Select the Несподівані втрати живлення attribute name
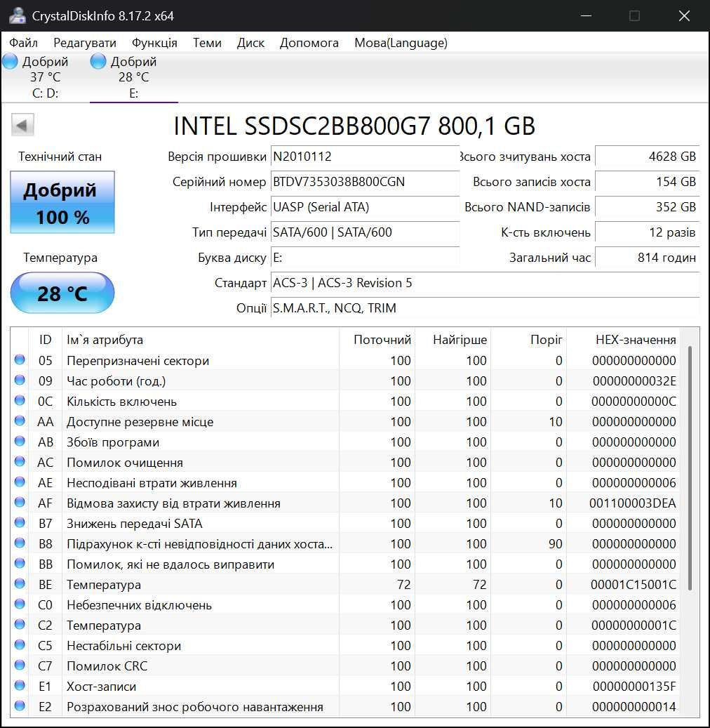Screen dimensions: 710x728 tap(152, 483)
